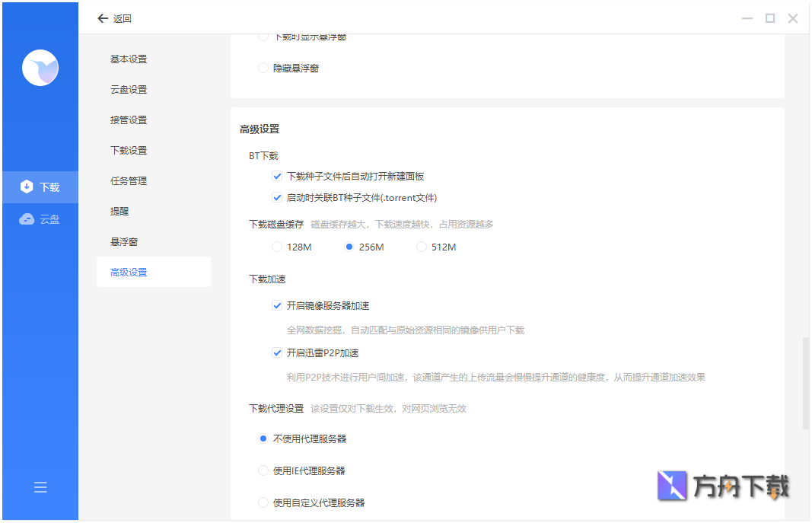Disable 启动时关联BT种子文件 option
The image size is (812, 523).
click(277, 197)
